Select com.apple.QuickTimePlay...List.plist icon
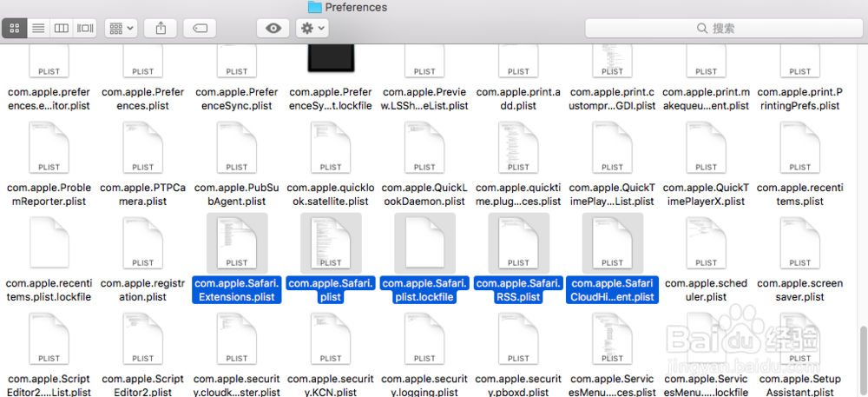The height and width of the screenshot is (397, 868). [613, 147]
